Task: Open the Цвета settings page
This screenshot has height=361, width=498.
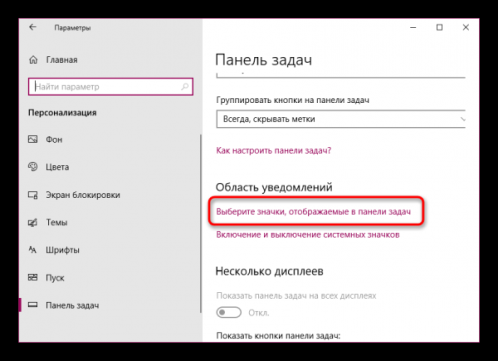Action: click(57, 167)
